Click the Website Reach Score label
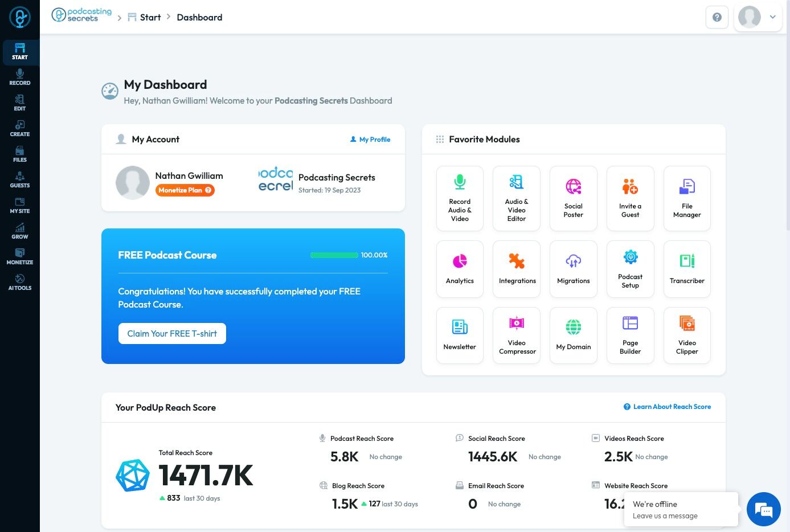This screenshot has height=532, width=790. coord(636,486)
